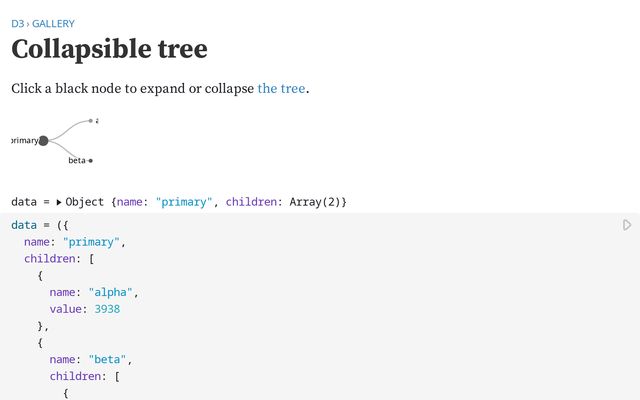Follow the "the tree" hyperlink
The height and width of the screenshot is (400, 640).
pyautogui.click(x=281, y=89)
